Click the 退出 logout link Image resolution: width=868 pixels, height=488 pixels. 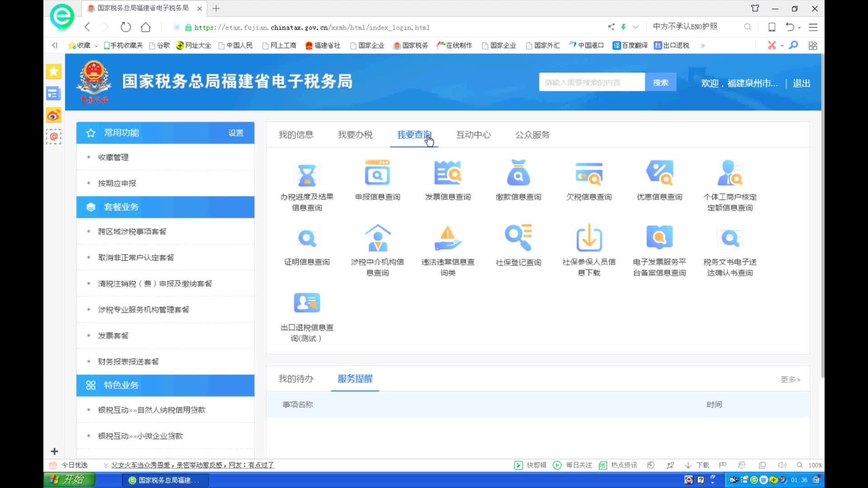coord(801,83)
